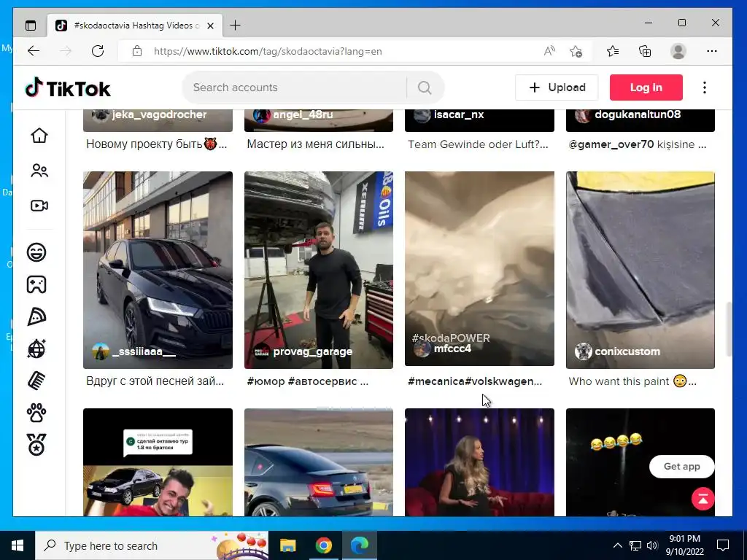Show hidden system tray icons chevron
This screenshot has width=747, height=560.
tap(617, 545)
